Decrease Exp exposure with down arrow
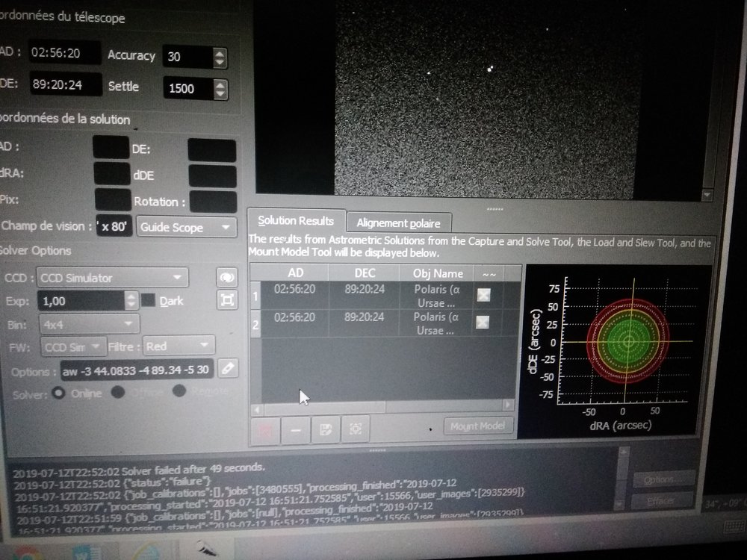The width and height of the screenshot is (747, 560). click(x=131, y=305)
